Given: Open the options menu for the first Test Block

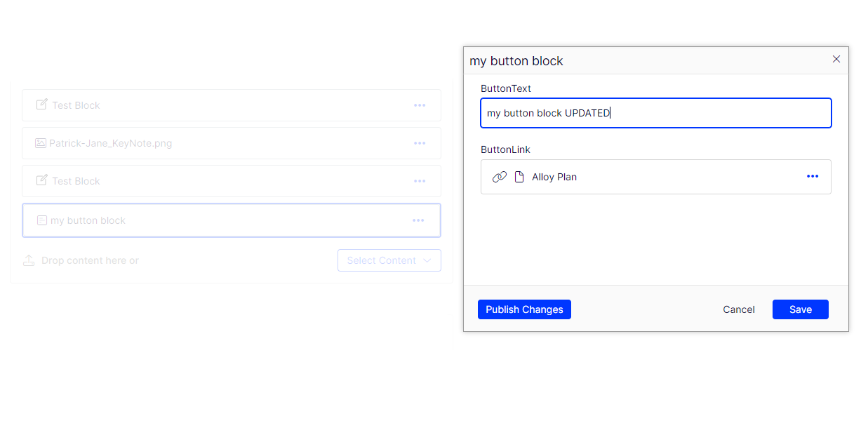Looking at the screenshot, I should coord(420,105).
